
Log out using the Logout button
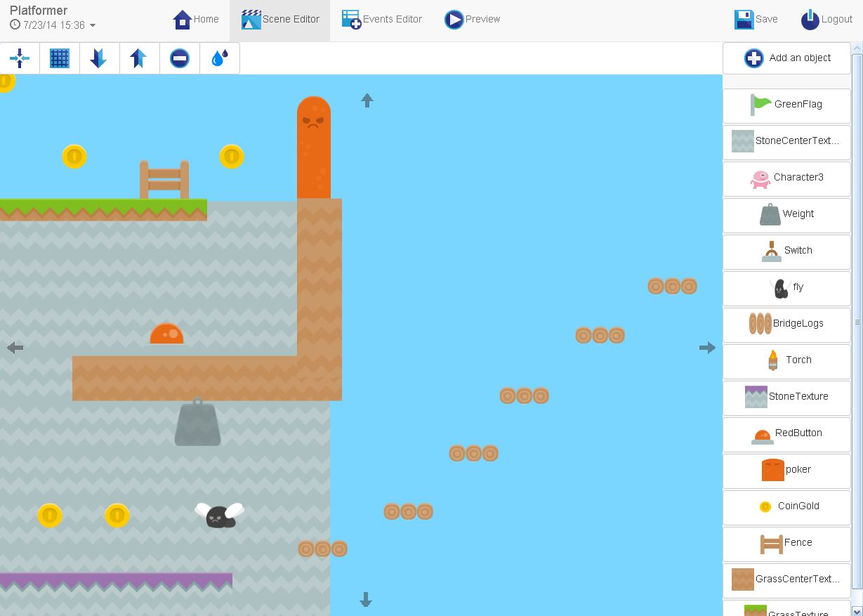tap(826, 20)
